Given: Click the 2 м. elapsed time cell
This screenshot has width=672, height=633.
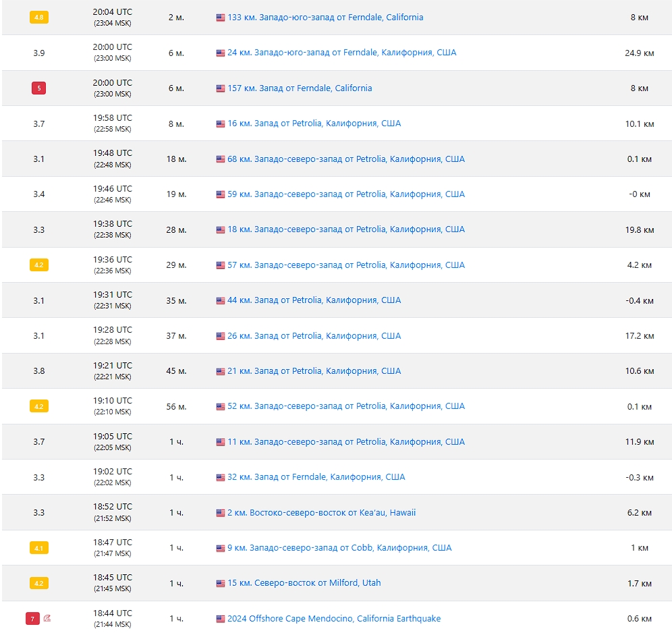Looking at the screenshot, I should click(x=177, y=18).
